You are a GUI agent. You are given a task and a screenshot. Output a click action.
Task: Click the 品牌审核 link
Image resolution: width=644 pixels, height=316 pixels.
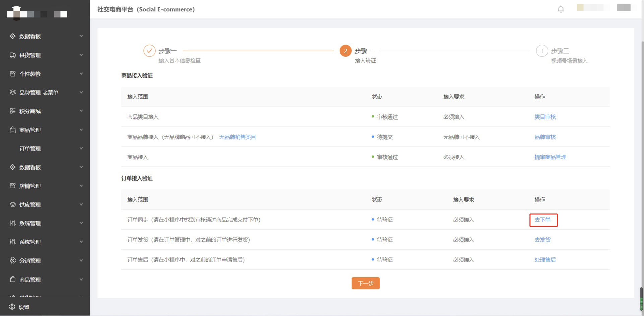[545, 137]
